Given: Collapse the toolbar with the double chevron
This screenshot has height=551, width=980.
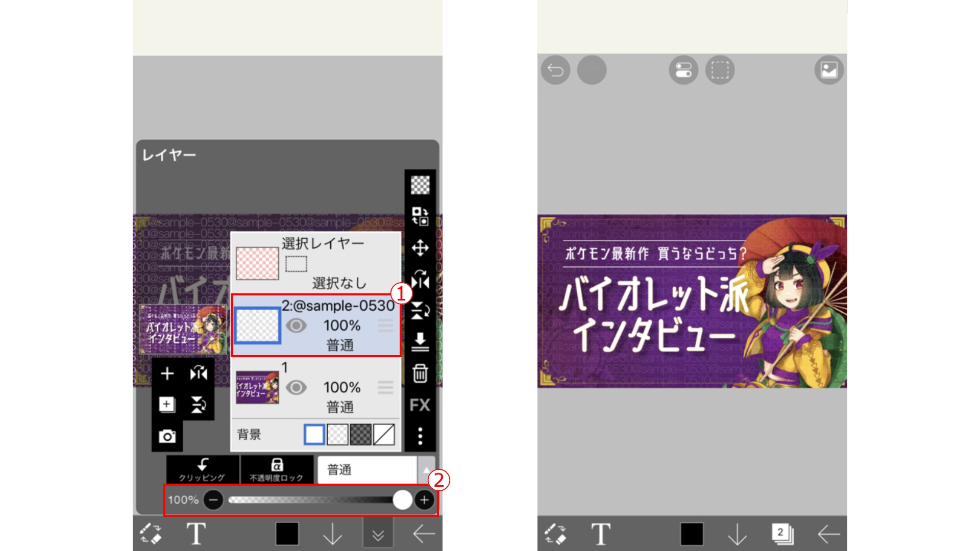Looking at the screenshot, I should 378,534.
